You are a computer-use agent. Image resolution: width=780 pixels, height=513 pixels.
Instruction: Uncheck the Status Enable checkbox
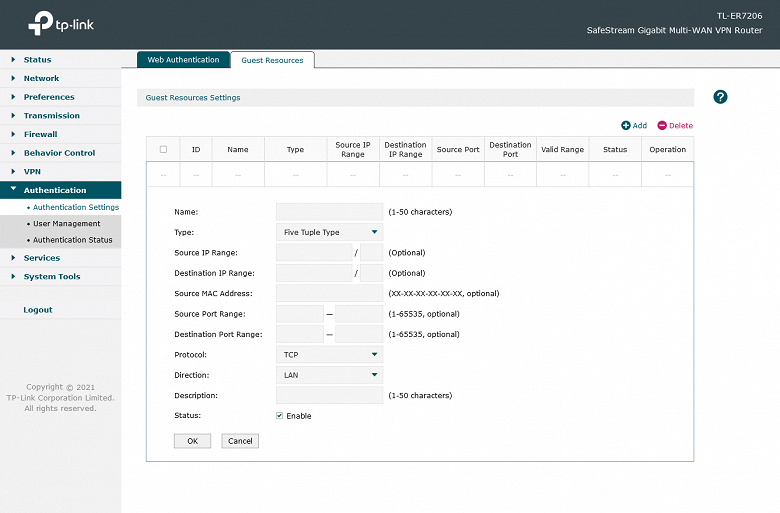[279, 416]
